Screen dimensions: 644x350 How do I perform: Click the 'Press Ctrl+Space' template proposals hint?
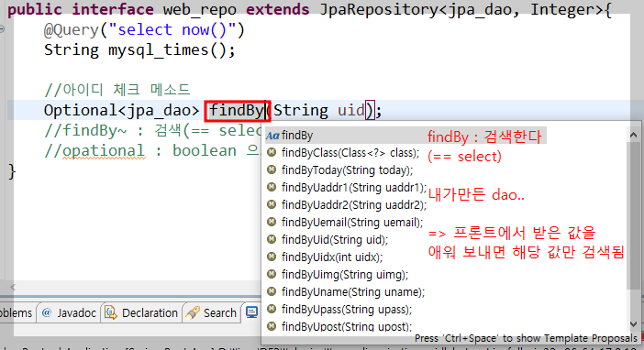click(x=526, y=338)
